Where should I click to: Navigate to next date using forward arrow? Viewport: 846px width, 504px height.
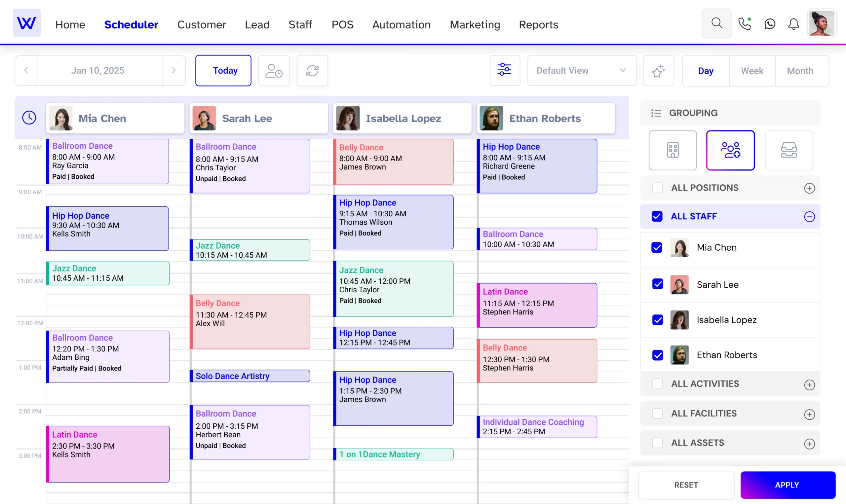173,70
